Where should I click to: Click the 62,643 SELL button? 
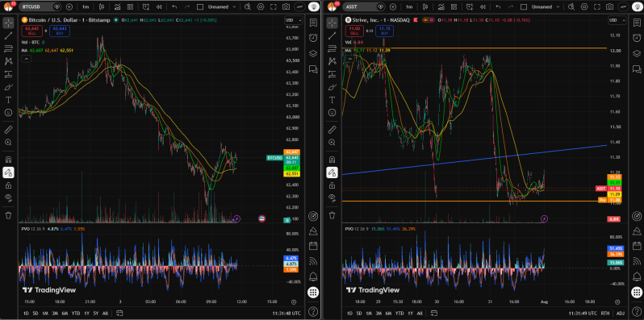point(32,31)
